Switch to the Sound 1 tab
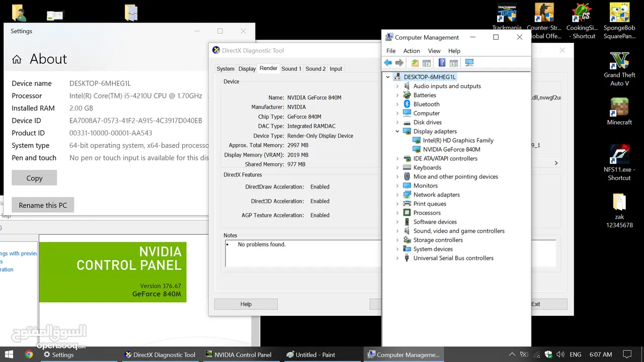Viewport: 644px width, 362px height. click(x=291, y=69)
